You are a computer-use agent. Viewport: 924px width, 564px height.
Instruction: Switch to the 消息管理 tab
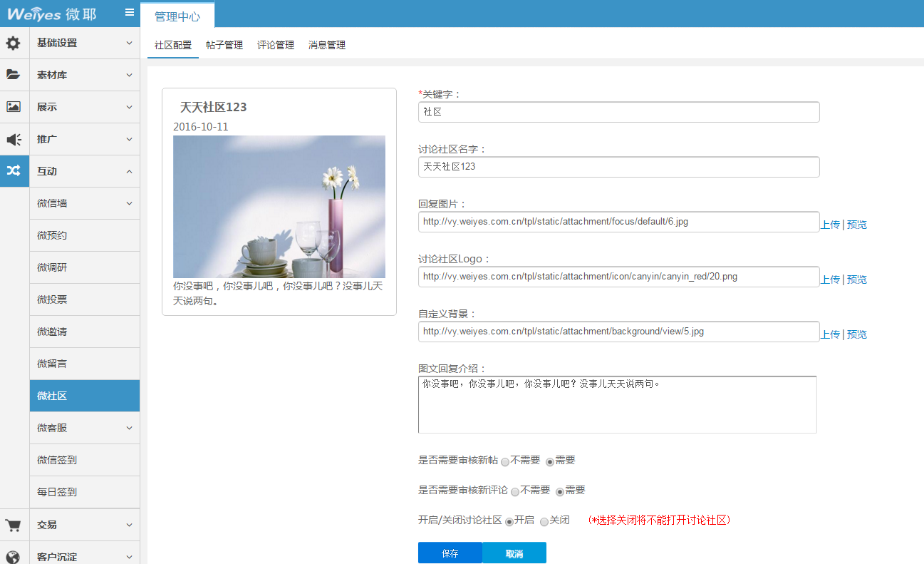327,45
